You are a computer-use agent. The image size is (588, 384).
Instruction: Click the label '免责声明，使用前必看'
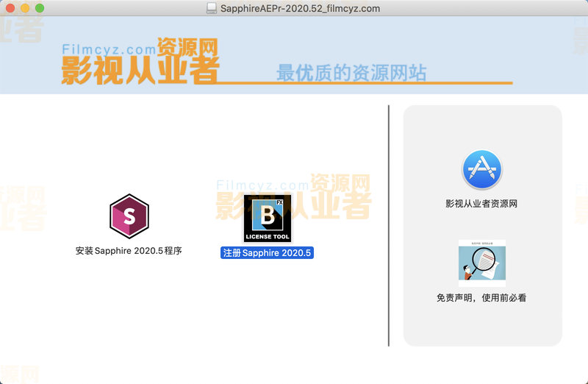click(481, 298)
